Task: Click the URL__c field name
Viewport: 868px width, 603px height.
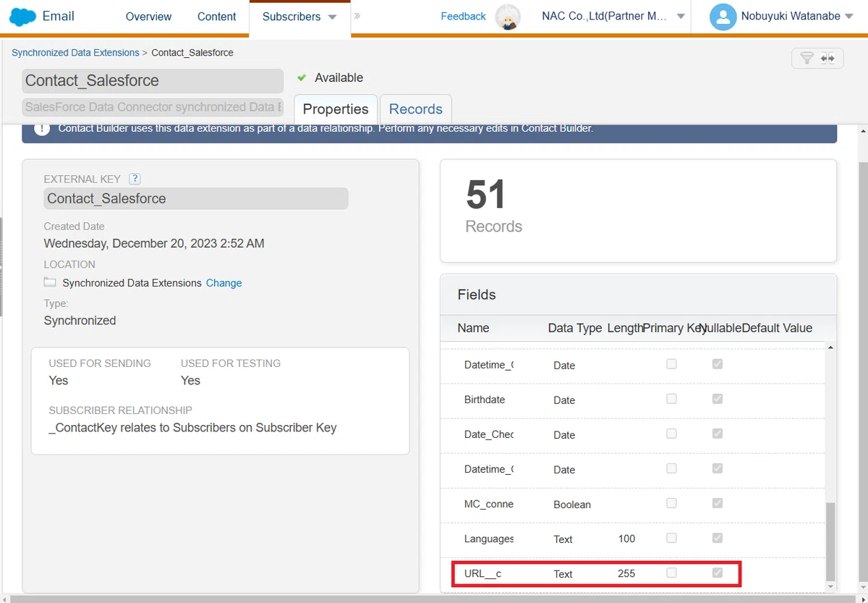Action: point(482,573)
